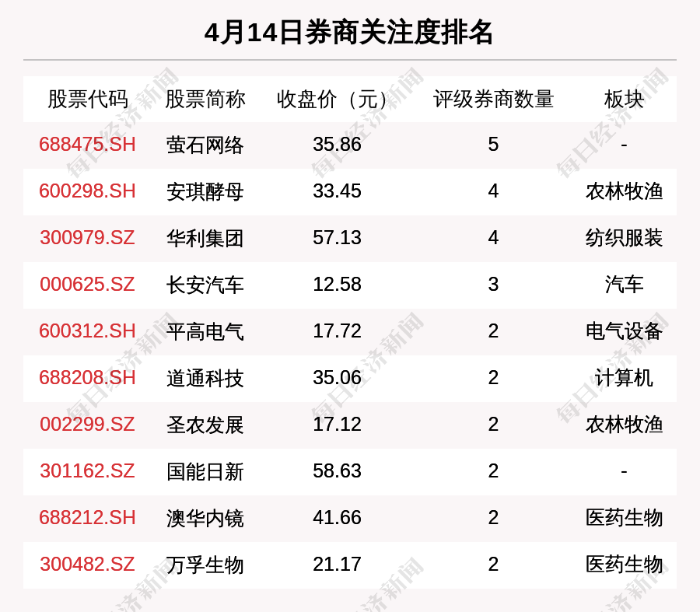Click the title 4月14日券商关注度排名

(x=348, y=33)
